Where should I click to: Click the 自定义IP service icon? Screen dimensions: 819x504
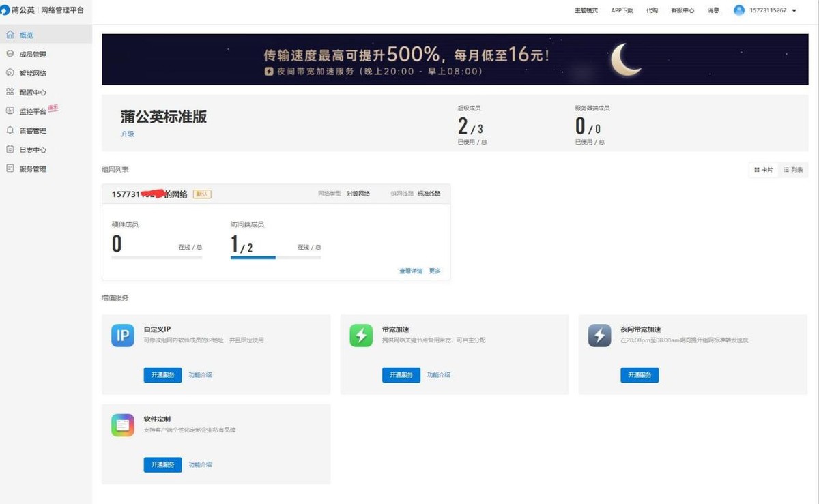(122, 336)
